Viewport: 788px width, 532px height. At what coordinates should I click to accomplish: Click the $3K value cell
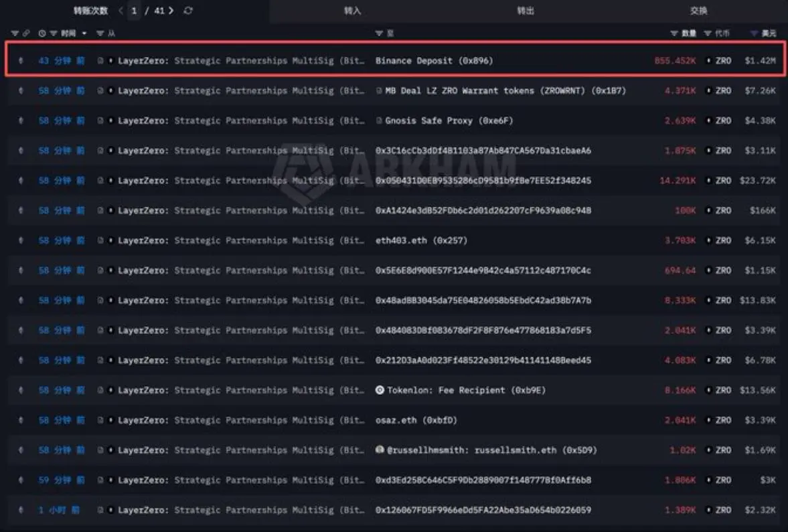click(768, 480)
